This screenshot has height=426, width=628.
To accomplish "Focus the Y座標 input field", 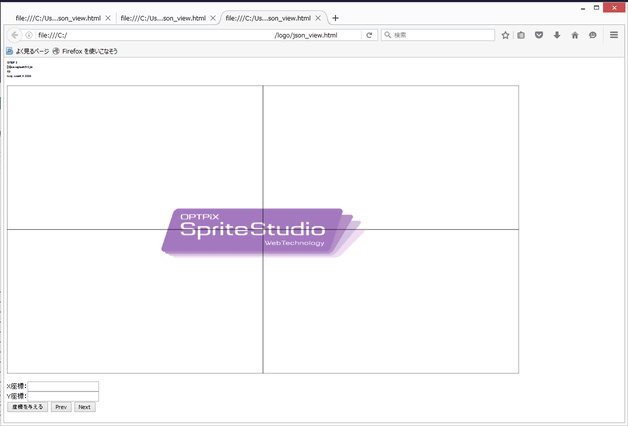I will coord(63,396).
